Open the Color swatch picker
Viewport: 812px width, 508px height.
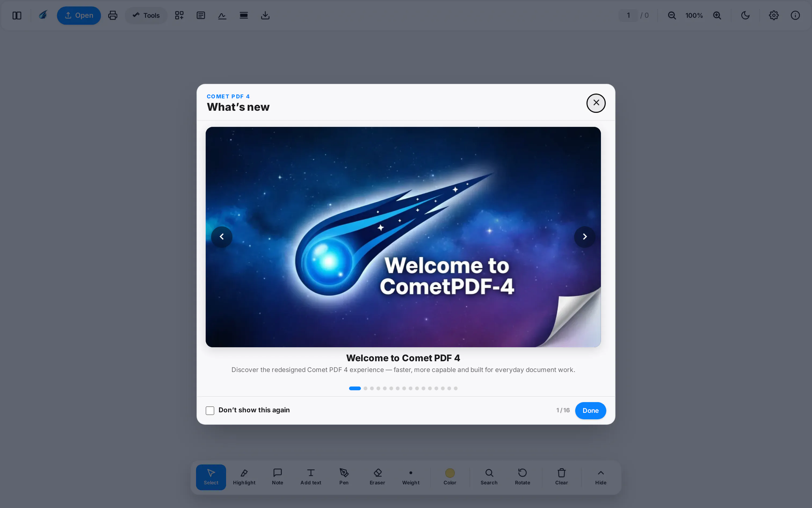coord(450,477)
